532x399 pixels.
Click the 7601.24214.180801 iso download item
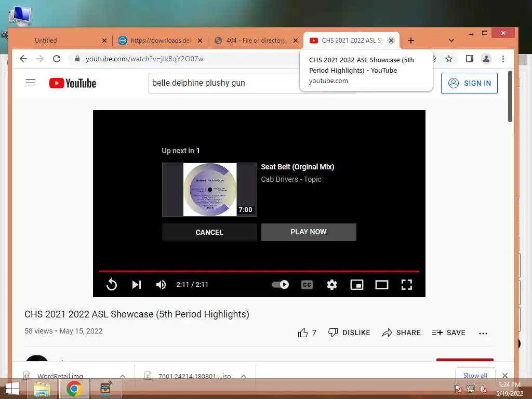(194, 376)
